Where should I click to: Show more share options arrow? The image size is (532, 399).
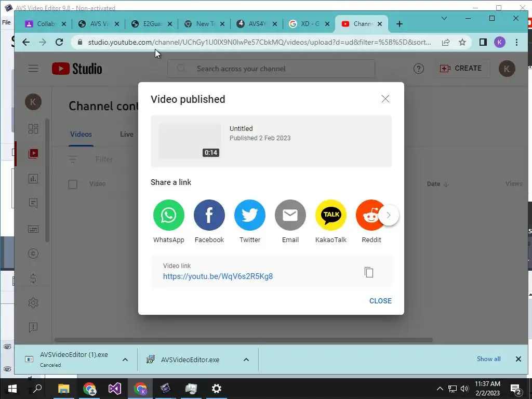point(389,215)
